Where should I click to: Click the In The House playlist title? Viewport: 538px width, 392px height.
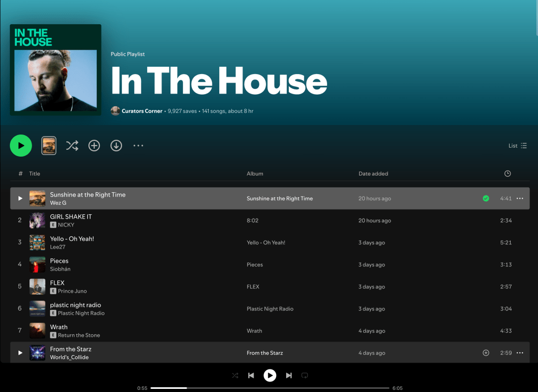(x=219, y=81)
